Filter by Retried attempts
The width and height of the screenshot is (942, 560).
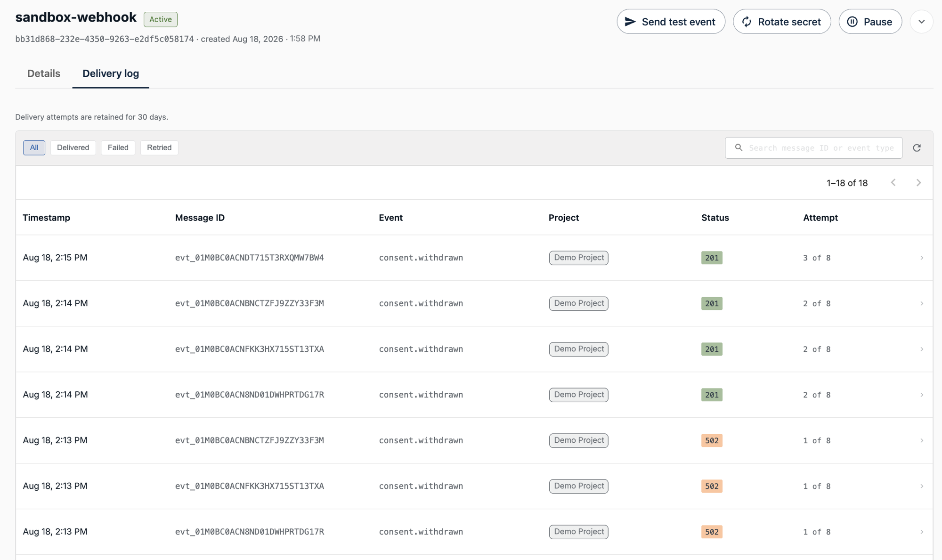[159, 148]
